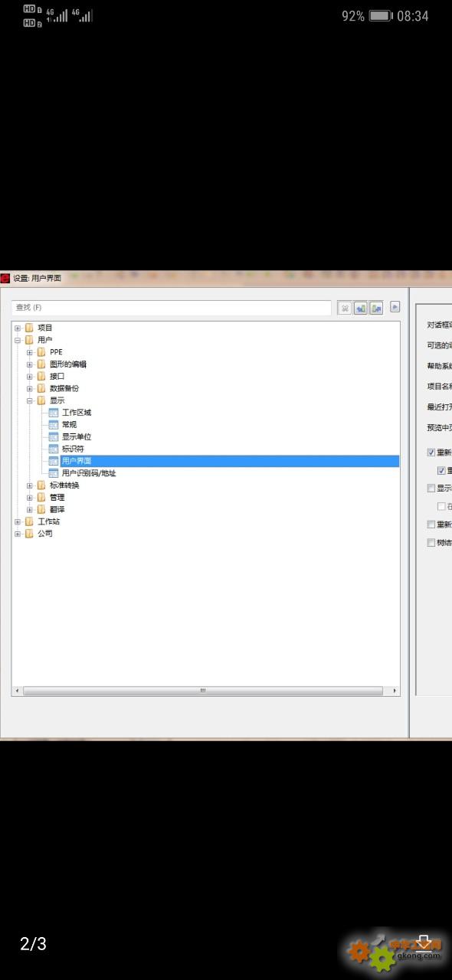Open the 标识符 settings page
The width and height of the screenshot is (452, 980).
[x=73, y=449]
